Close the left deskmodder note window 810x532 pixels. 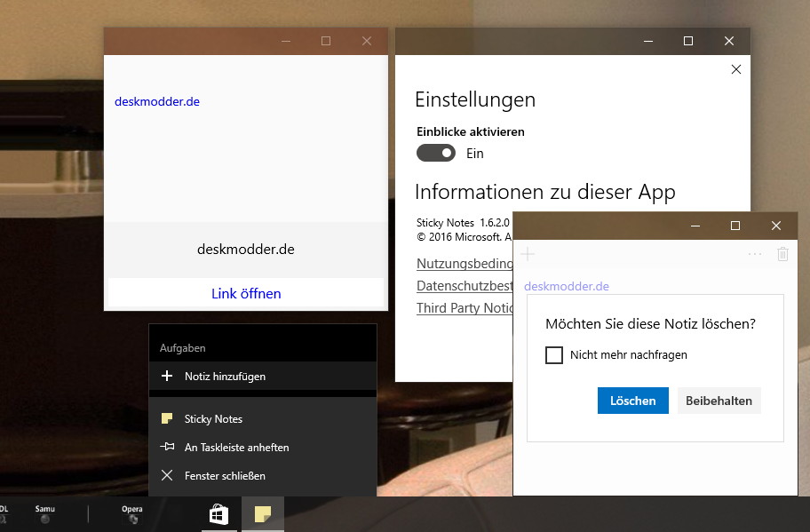coord(367,41)
